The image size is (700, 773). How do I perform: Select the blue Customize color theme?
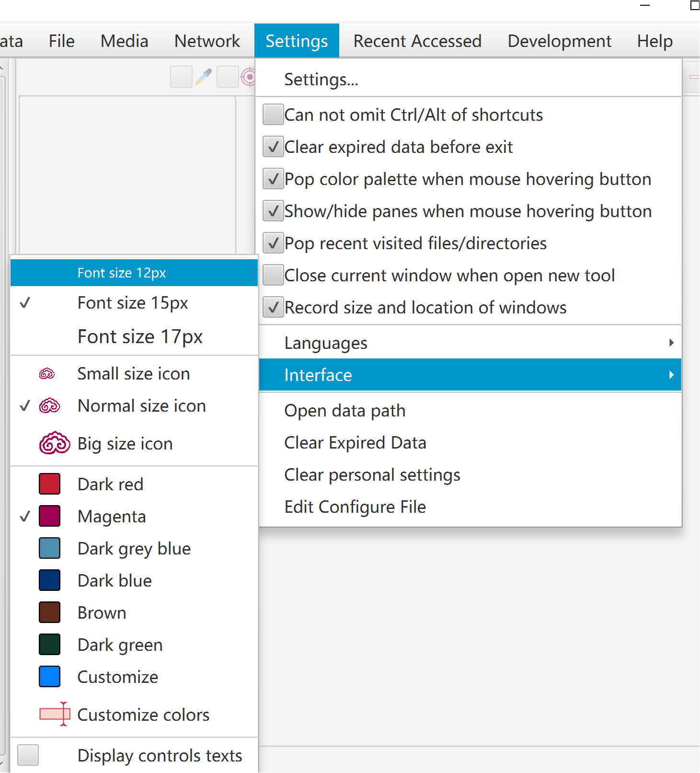coord(117,677)
